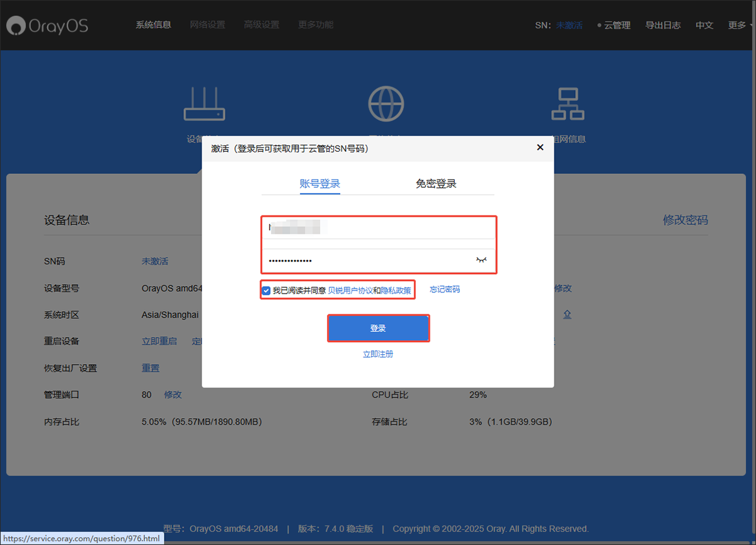Open the globe network status icon
This screenshot has width=756, height=545.
point(386,103)
